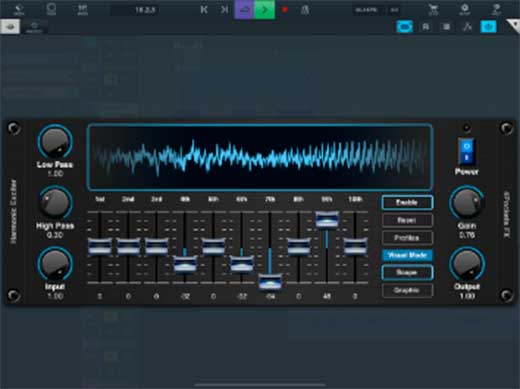Screen dimensions: 520x389
Task: Click the 5th harmonic slider handle
Action: coord(213,247)
